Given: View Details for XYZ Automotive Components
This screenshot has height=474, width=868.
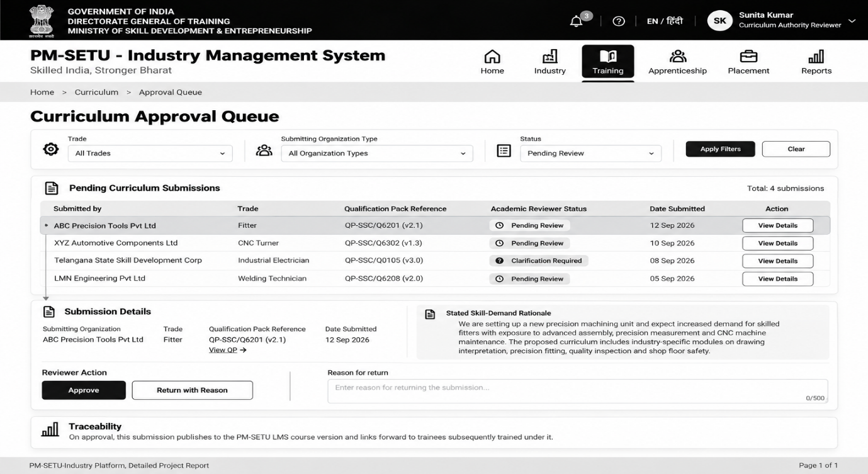Looking at the screenshot, I should 778,243.
